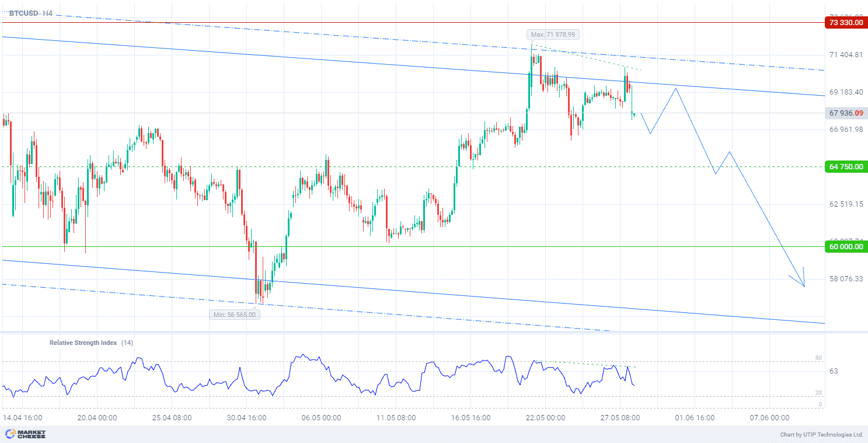Click the 01.06 16:00 time axis label
The image size is (868, 443).
pos(695,418)
